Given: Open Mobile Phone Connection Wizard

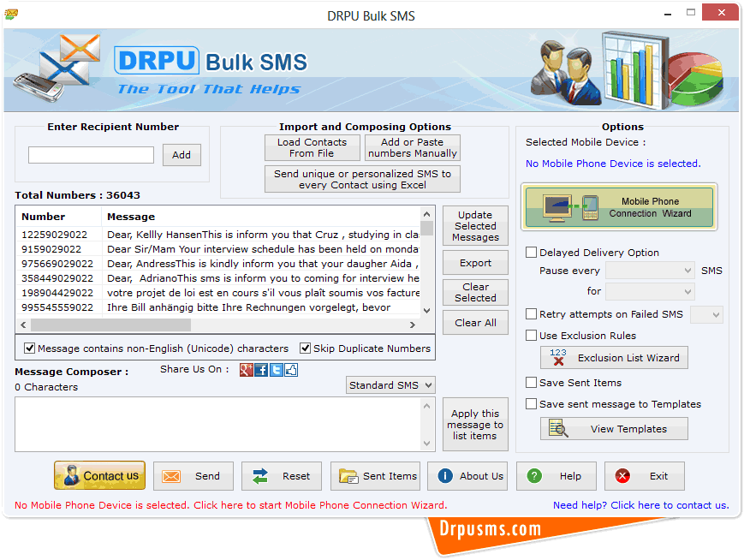Looking at the screenshot, I should (x=619, y=207).
